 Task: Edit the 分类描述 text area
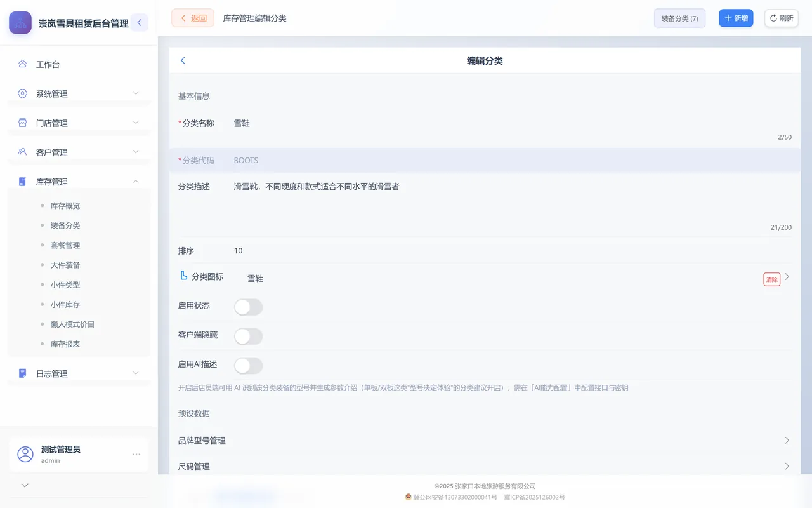click(x=513, y=201)
